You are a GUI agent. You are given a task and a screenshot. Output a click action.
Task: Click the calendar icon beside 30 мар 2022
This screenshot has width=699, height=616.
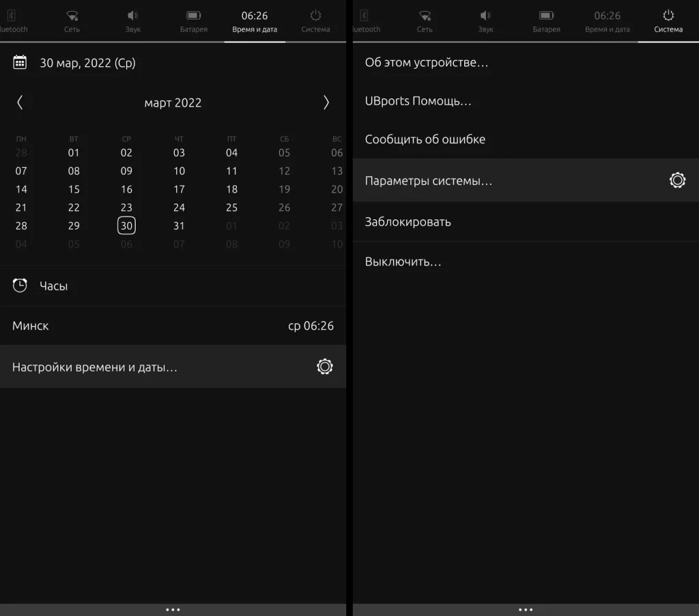click(20, 62)
